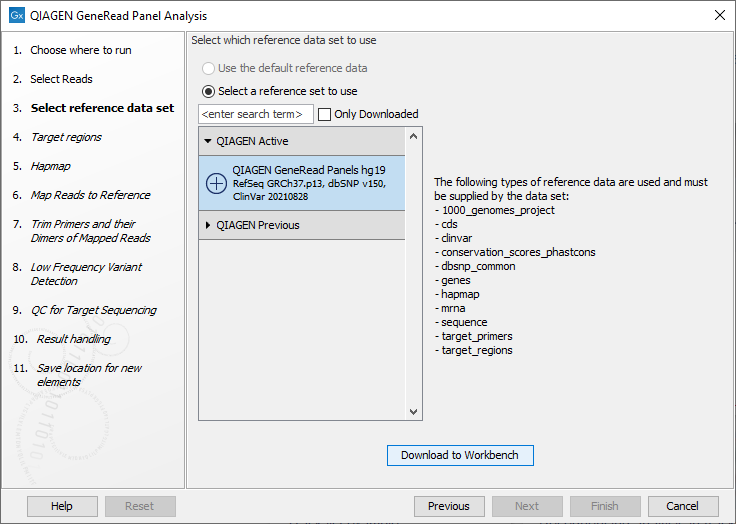Click step 9 'QC for Target Sequencing'
This screenshot has height=524, width=736.
click(93, 310)
